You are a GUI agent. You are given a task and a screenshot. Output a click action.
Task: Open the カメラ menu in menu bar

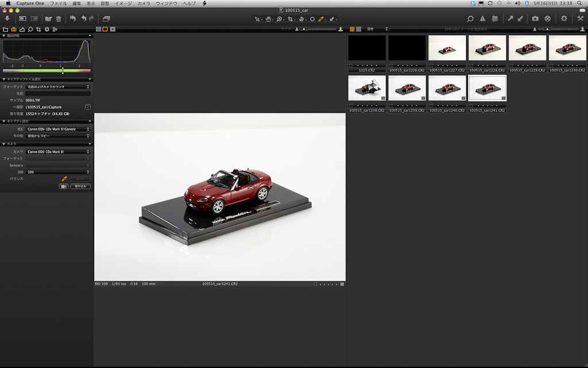tap(144, 3)
